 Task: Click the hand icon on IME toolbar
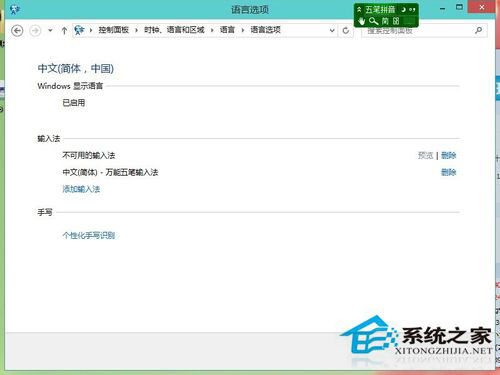coord(362,21)
